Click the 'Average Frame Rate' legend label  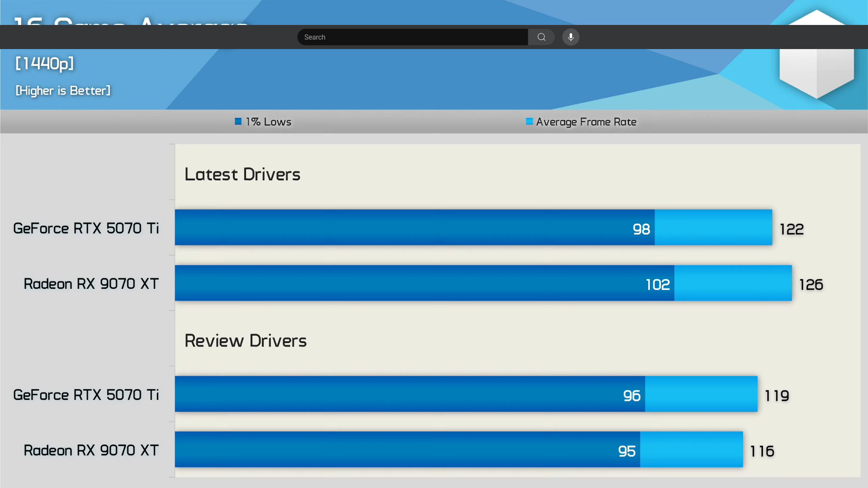coord(586,122)
